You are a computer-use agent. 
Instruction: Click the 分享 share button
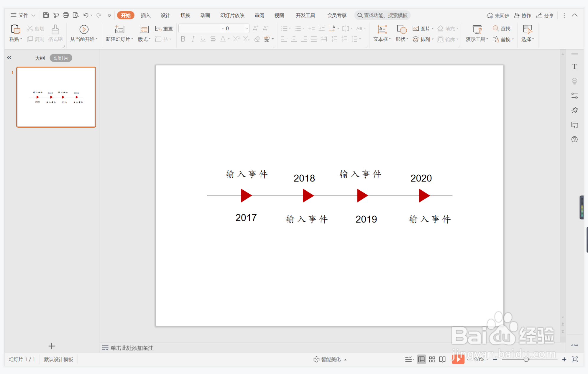point(545,15)
